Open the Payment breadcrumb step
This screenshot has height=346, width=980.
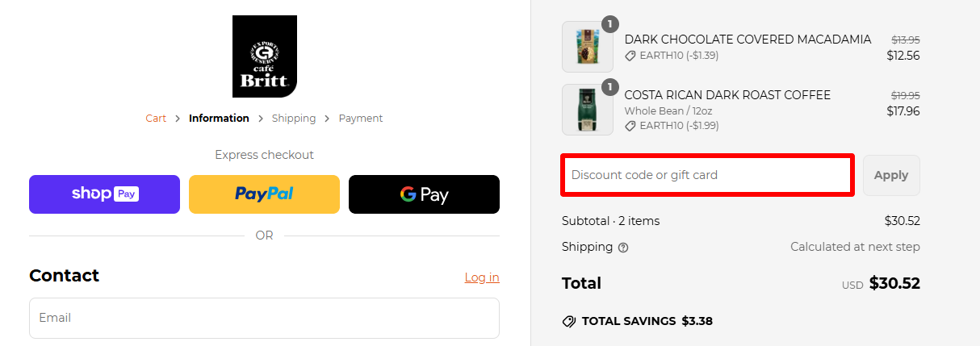[x=361, y=119]
